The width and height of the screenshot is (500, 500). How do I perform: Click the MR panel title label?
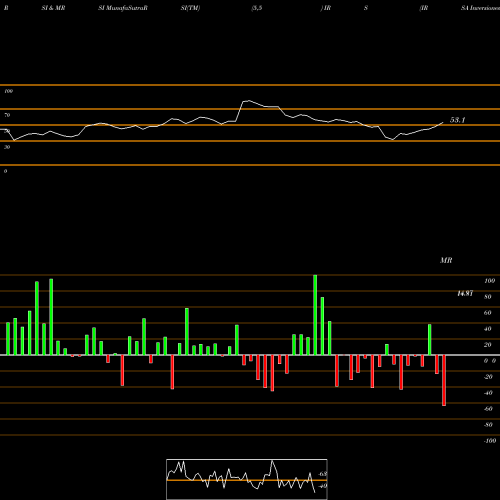coord(446,260)
